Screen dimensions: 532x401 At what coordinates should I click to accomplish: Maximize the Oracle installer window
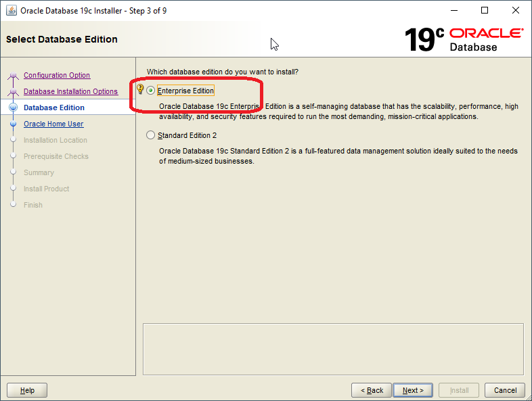pyautogui.click(x=485, y=11)
